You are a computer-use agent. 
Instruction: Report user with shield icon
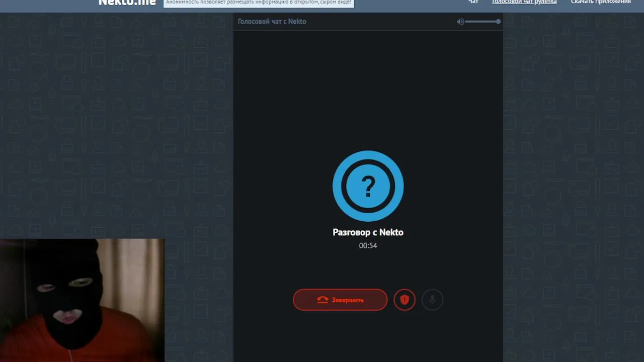pyautogui.click(x=405, y=300)
